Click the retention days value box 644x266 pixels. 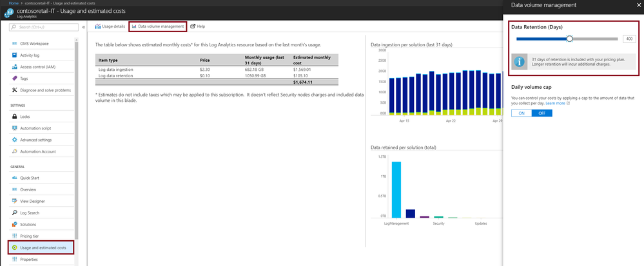point(629,39)
